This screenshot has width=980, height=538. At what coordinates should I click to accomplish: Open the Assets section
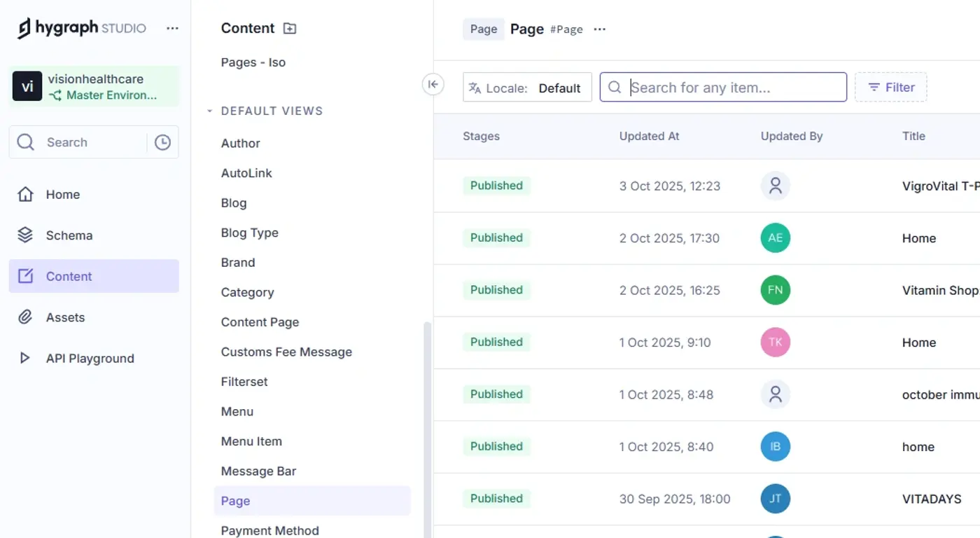coord(94,317)
